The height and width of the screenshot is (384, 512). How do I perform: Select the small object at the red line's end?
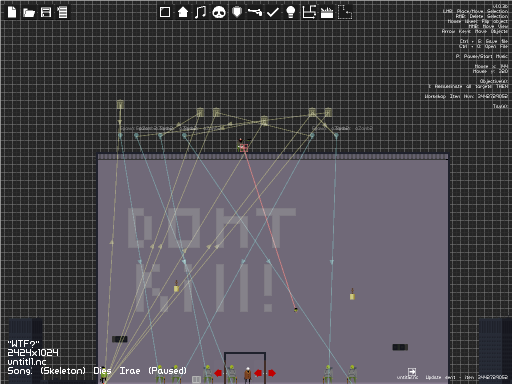coord(296,310)
